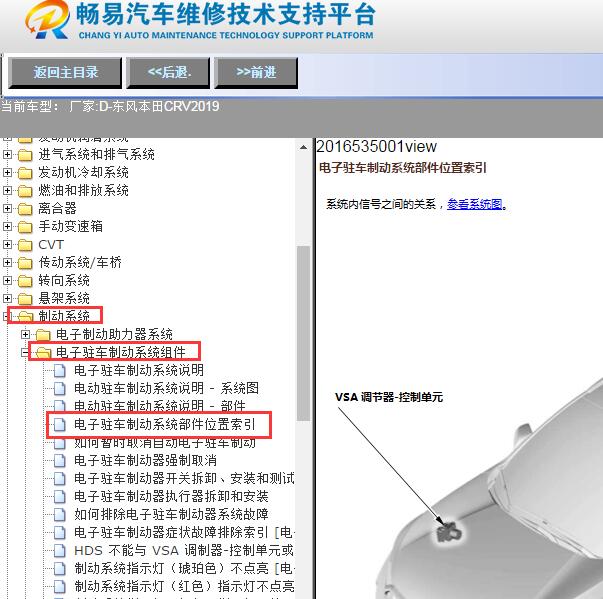Open 电动驻车制动系统说明 - 部件 page
The height and width of the screenshot is (599, 603).
tap(160, 406)
